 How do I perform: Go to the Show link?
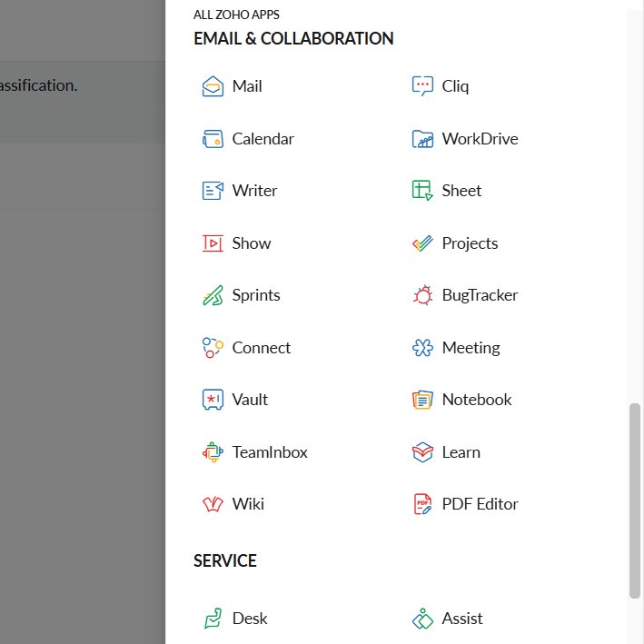coord(252,243)
